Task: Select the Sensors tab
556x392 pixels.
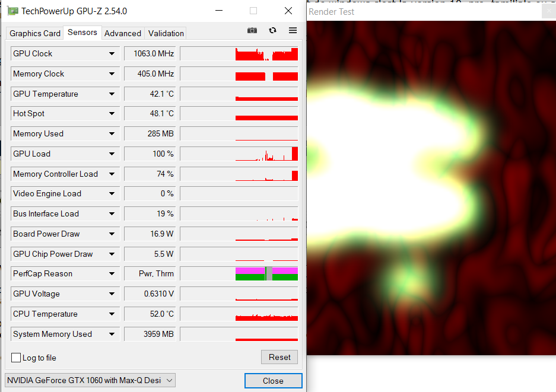Action: 82,32
